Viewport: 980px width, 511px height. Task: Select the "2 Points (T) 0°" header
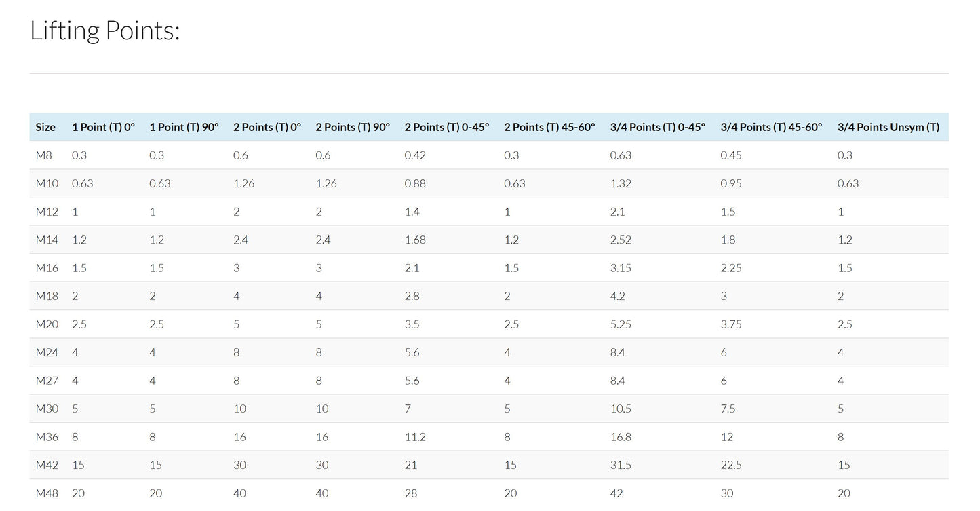coord(267,127)
